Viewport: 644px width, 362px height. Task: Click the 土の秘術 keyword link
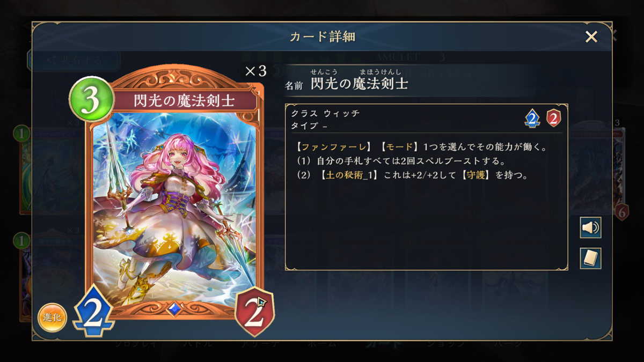tap(350, 175)
